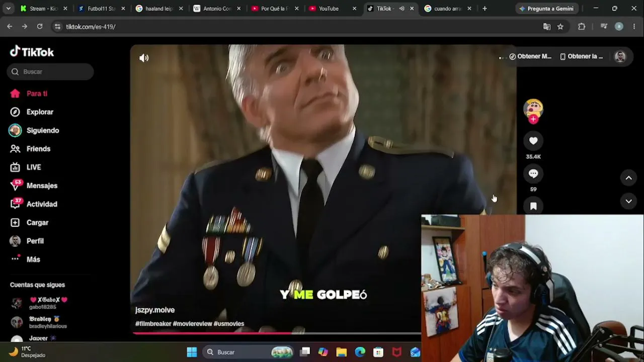Image resolution: width=644 pixels, height=362 pixels.
Task: Open the profile avatar in top bar
Action: click(x=620, y=56)
